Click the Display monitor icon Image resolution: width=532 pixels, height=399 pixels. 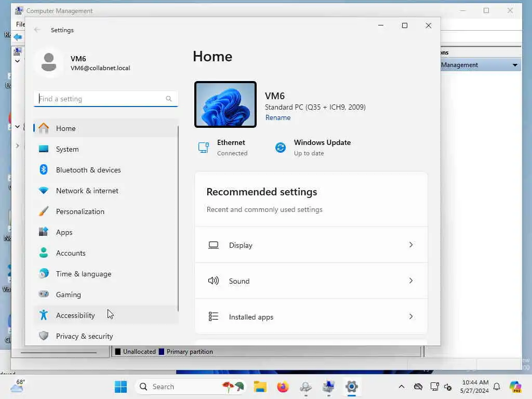[x=214, y=245]
